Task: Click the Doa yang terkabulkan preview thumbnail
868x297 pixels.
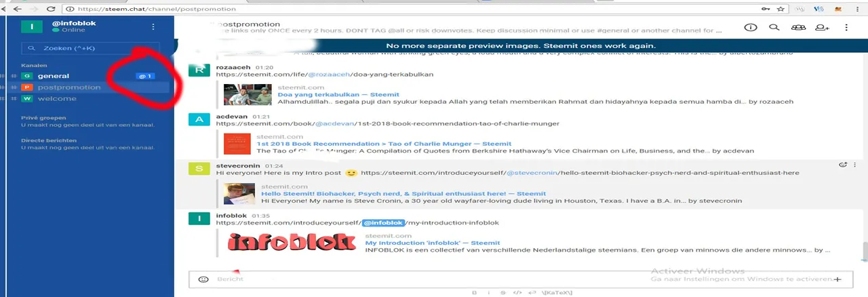Action: tap(248, 95)
